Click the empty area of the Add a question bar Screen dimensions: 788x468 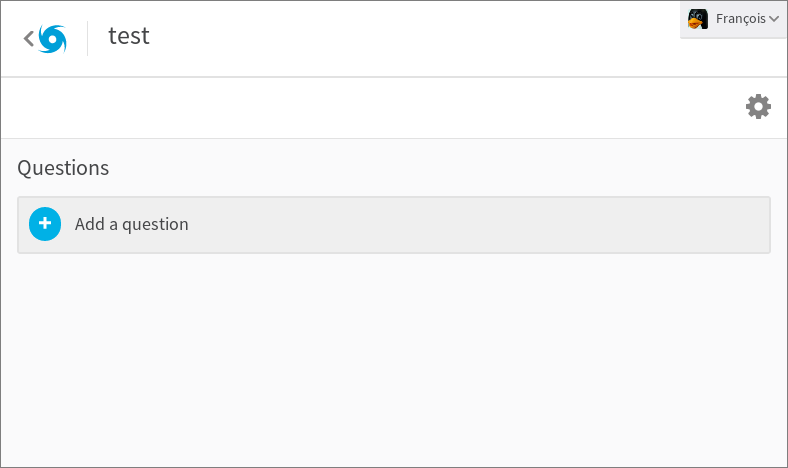coord(477,225)
